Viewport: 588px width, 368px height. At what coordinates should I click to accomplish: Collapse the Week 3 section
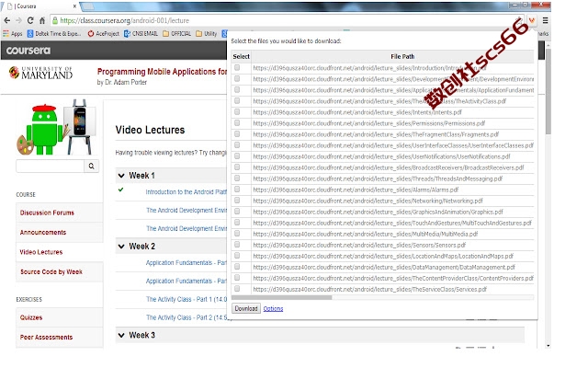point(121,335)
